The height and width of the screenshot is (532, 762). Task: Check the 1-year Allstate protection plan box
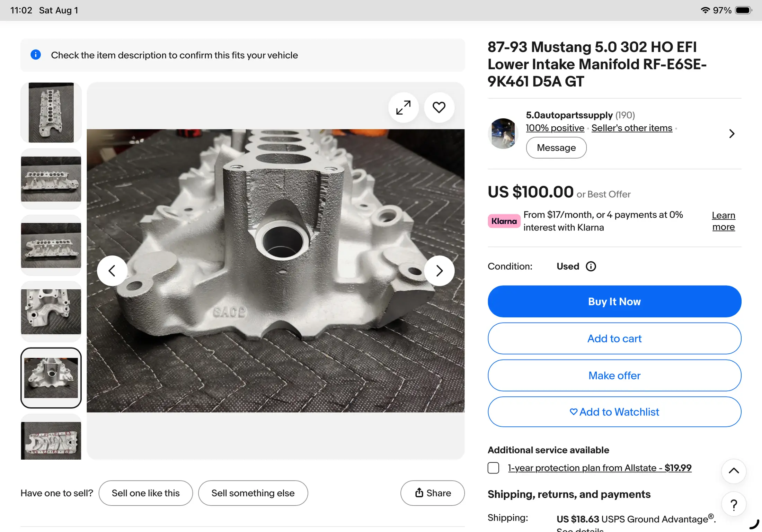point(493,468)
